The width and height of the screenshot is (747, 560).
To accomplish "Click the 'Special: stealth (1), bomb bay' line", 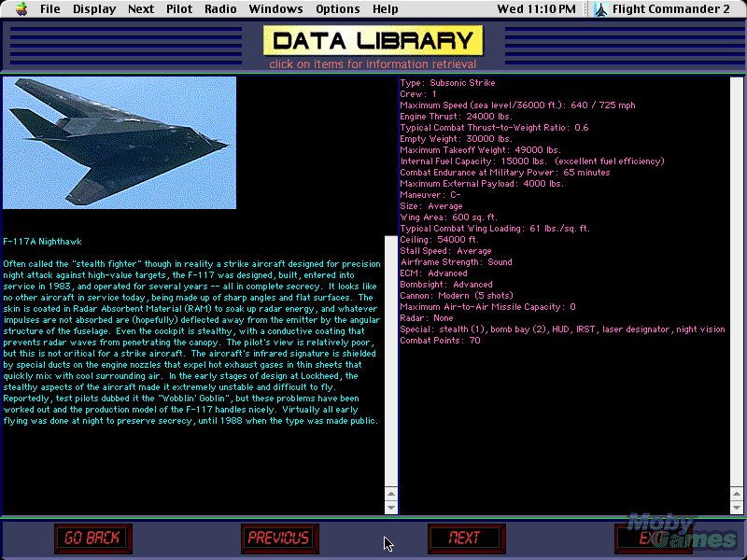I will [x=563, y=329].
